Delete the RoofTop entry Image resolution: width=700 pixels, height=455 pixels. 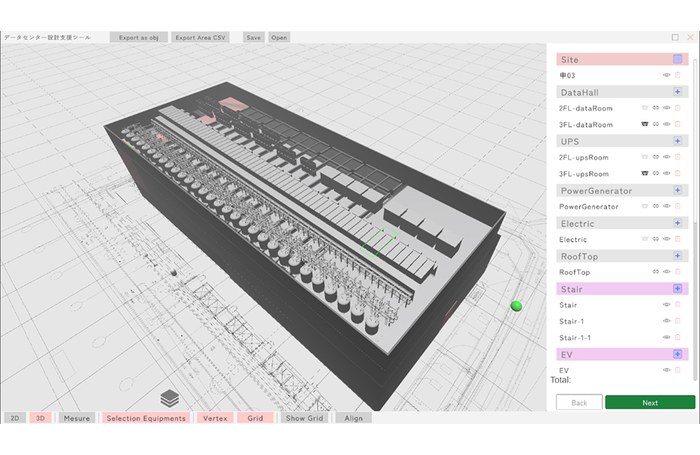(x=678, y=271)
